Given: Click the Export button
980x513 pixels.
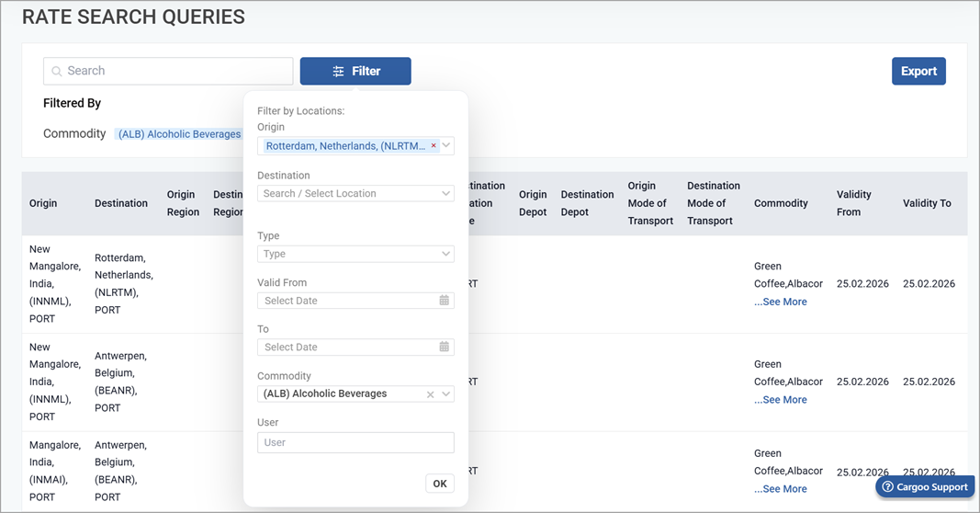Looking at the screenshot, I should click(918, 72).
